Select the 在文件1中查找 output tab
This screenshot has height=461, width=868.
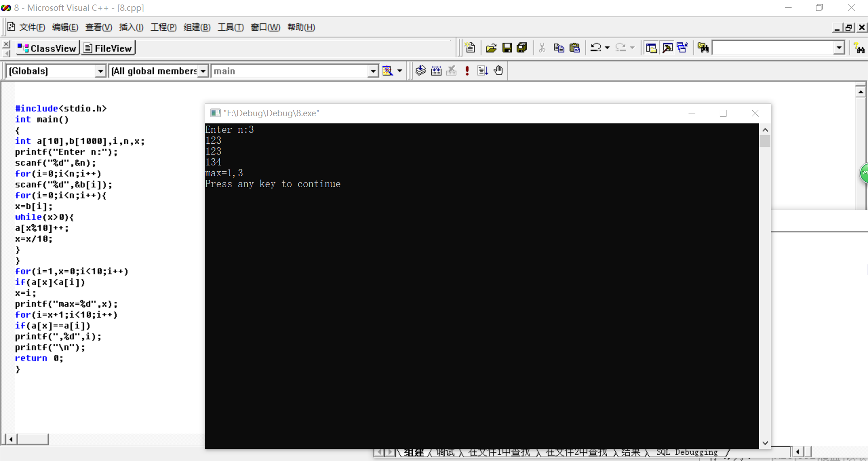coord(499,452)
